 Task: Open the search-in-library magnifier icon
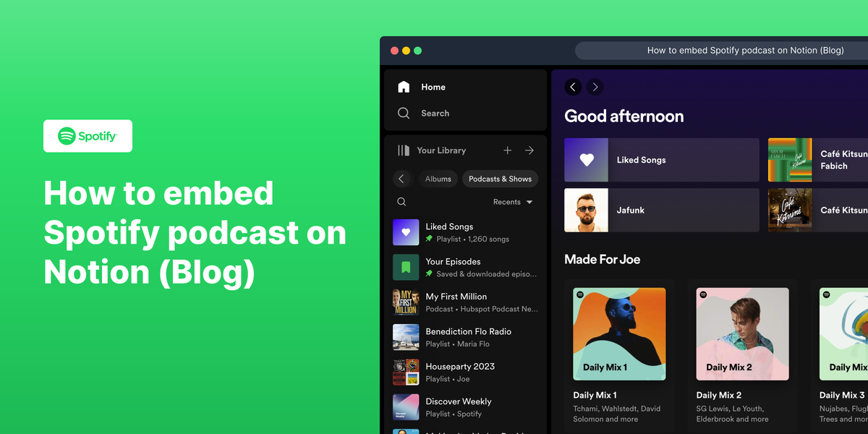click(401, 201)
